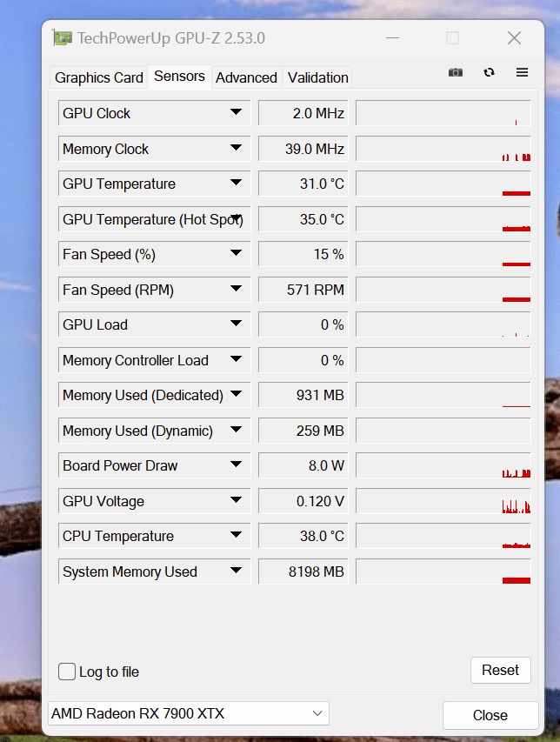Open the Memory Used (Dynamic) dropdown
The image size is (560, 742).
click(x=236, y=430)
